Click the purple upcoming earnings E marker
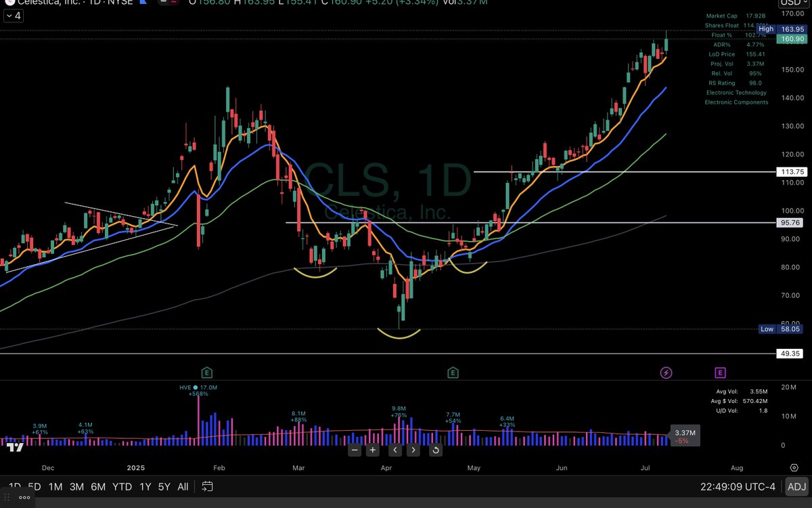This screenshot has height=508, width=812. click(720, 373)
